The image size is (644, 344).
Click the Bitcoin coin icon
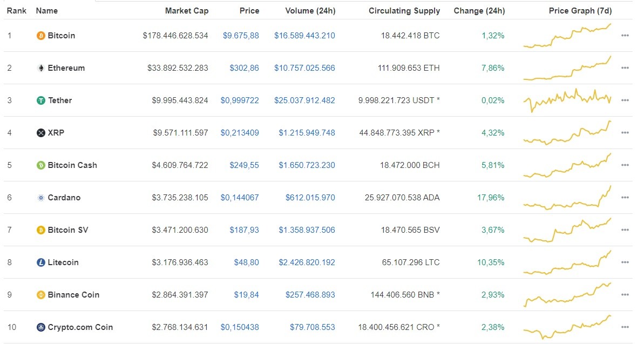[x=40, y=36]
